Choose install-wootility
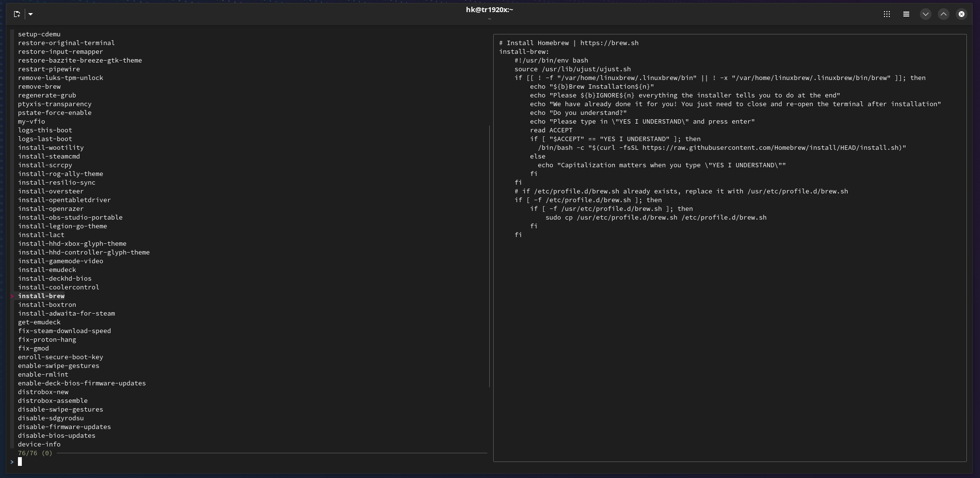This screenshot has height=478, width=980. pyautogui.click(x=51, y=148)
